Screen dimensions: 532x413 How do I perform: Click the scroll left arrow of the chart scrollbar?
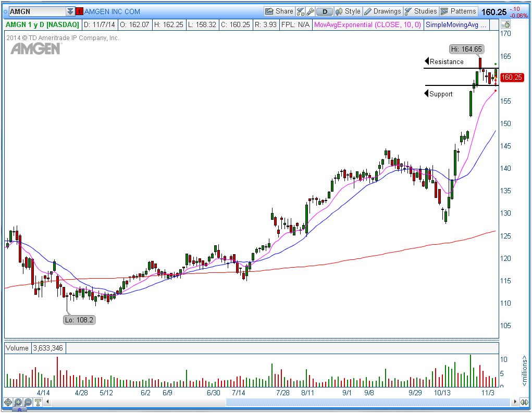(47, 402)
